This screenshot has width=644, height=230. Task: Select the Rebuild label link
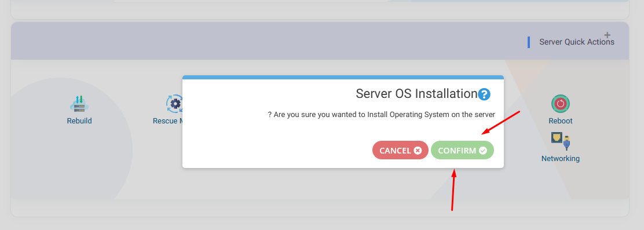click(x=79, y=121)
